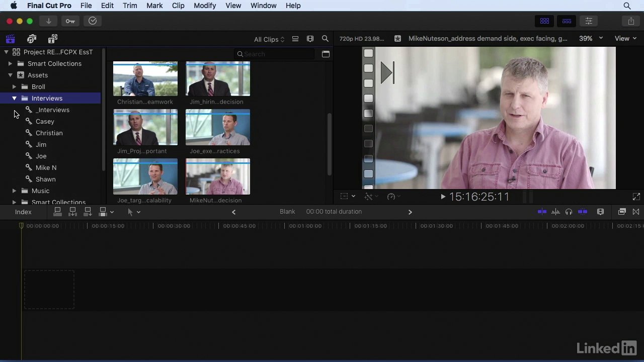The width and height of the screenshot is (644, 362).
Task: Expand the Broll folder
Action: tap(14, 86)
